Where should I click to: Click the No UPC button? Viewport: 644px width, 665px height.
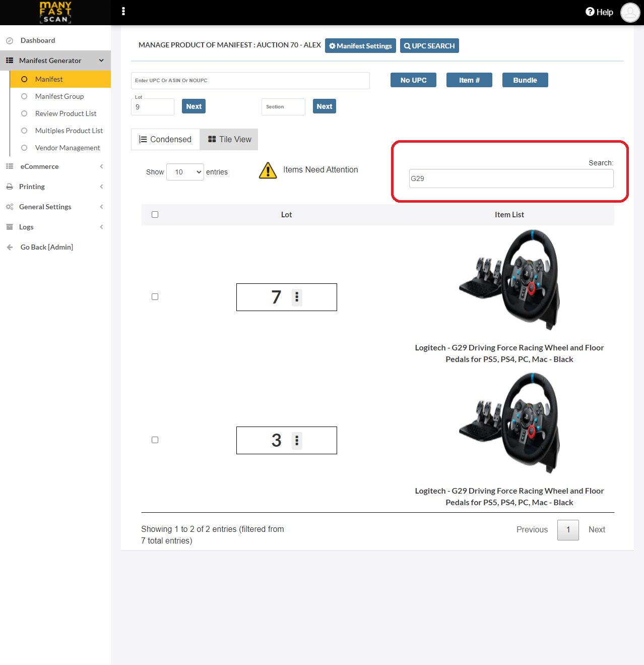(x=413, y=80)
